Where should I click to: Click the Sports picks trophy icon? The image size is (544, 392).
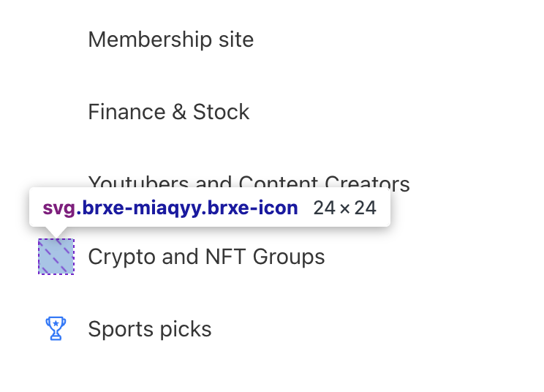pos(56,328)
